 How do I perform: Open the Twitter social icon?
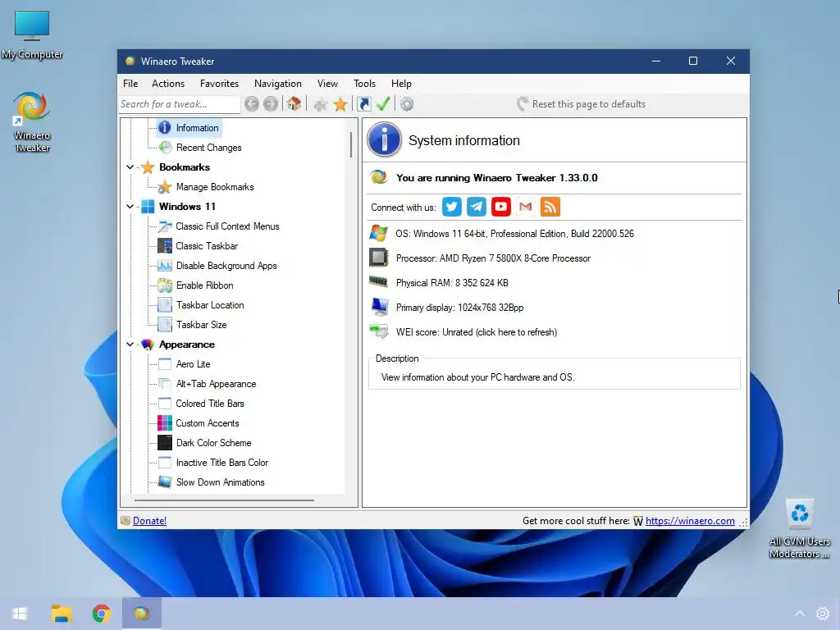coord(452,207)
